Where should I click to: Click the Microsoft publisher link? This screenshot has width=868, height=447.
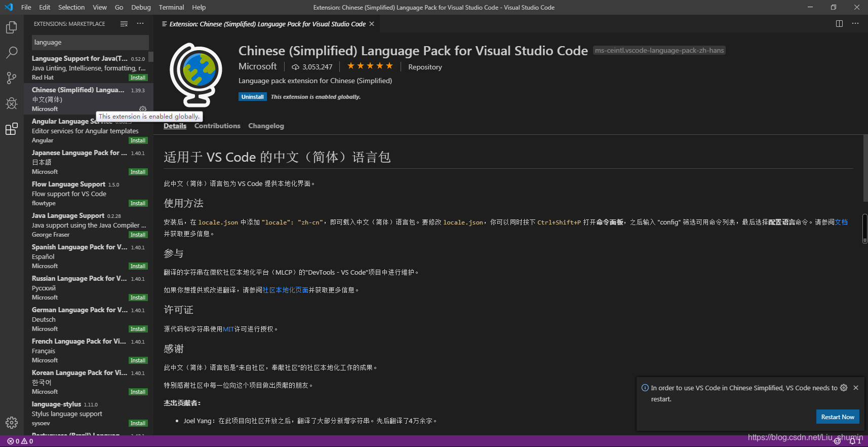pyautogui.click(x=258, y=66)
